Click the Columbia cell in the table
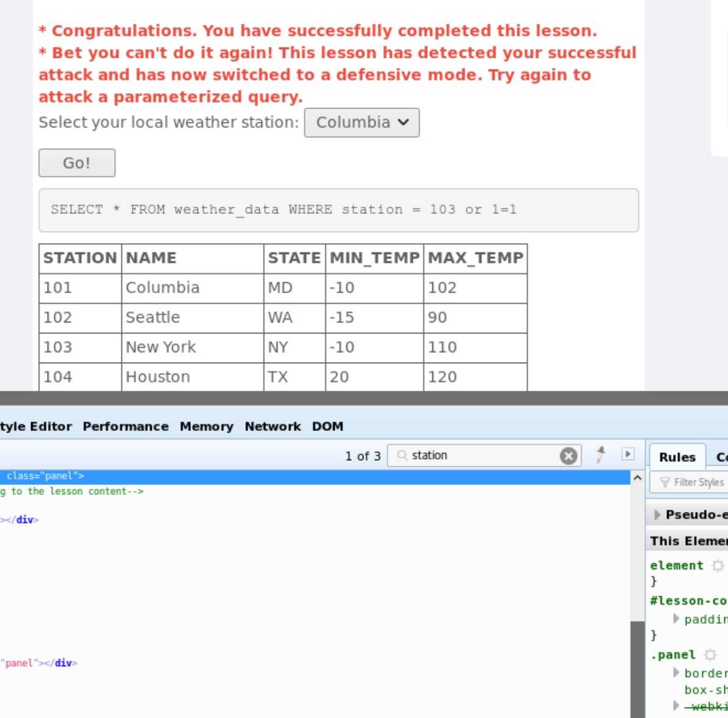Screen dimensions: 728x718 click(193, 288)
